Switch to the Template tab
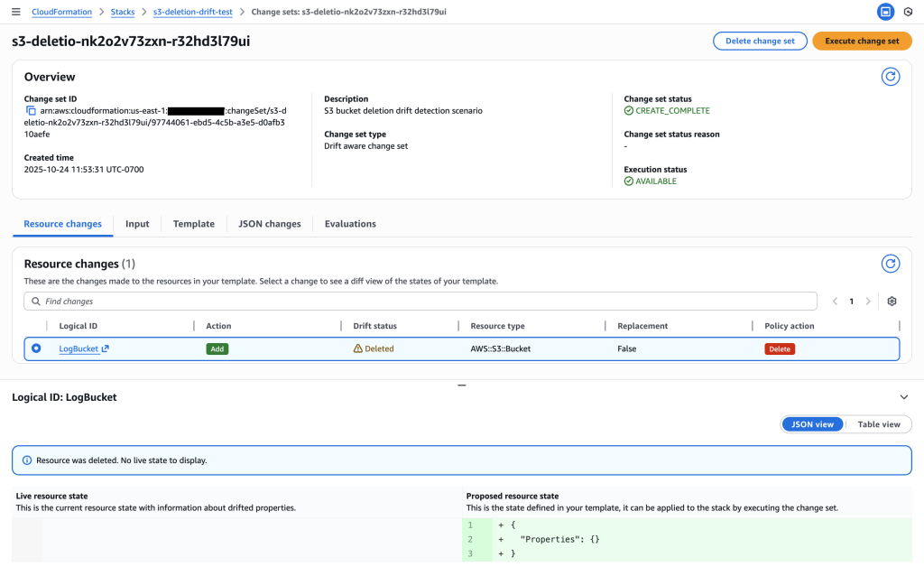924x576 pixels. 193,224
